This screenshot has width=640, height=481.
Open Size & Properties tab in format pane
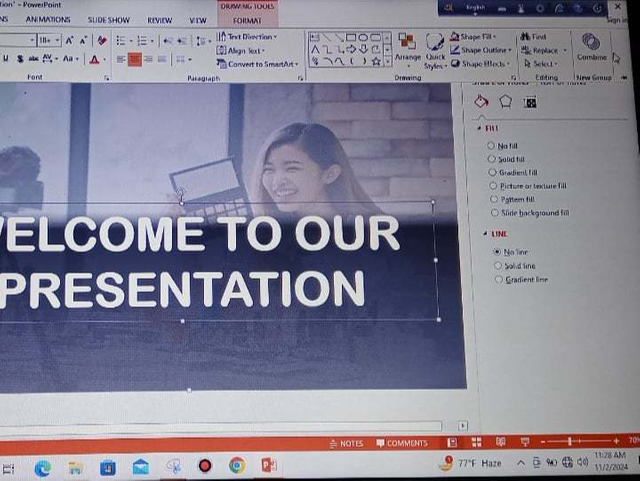coord(530,102)
